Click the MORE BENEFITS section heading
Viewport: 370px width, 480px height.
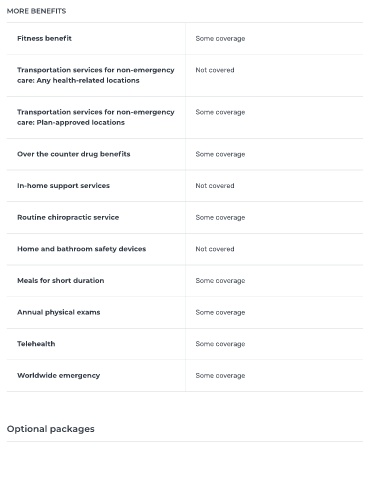(36, 11)
